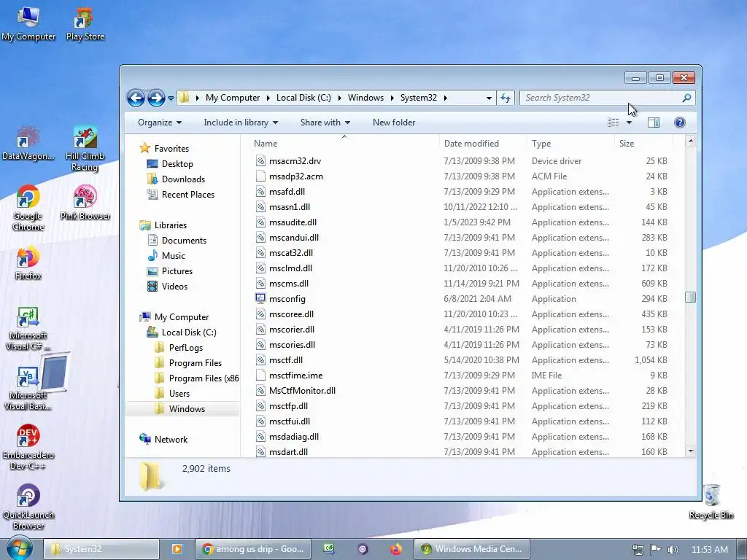Open Hill Climb Racing desktop shortcut
This screenshot has height=560, width=747.
coord(85,149)
